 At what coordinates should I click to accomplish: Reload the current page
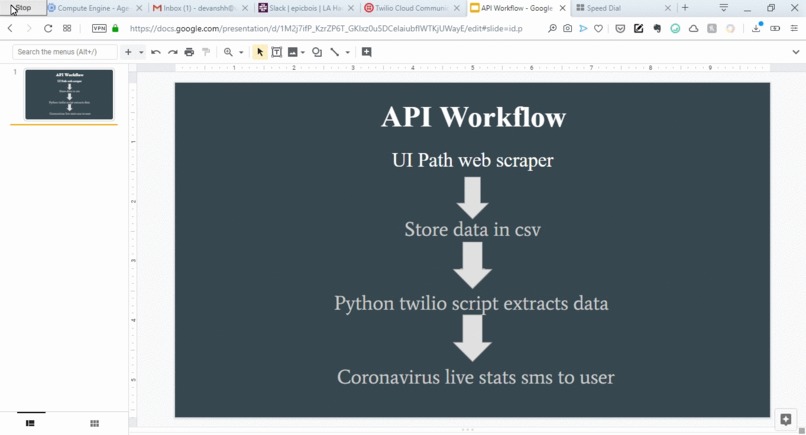pyautogui.click(x=48, y=28)
